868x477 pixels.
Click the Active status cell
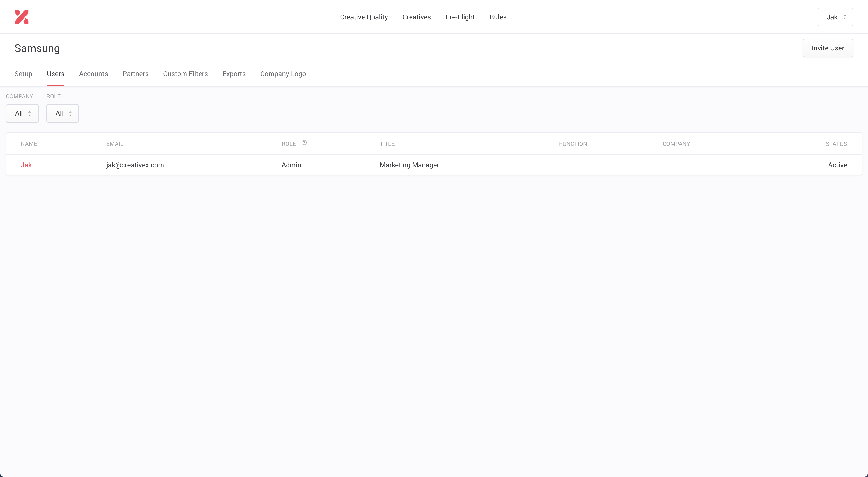[x=837, y=165]
